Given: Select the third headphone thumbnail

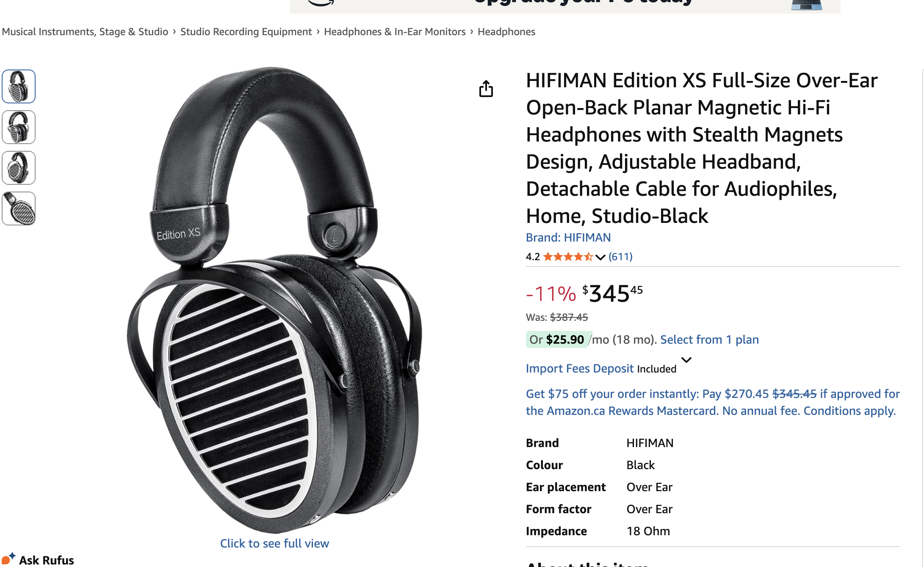Looking at the screenshot, I should coord(19,168).
